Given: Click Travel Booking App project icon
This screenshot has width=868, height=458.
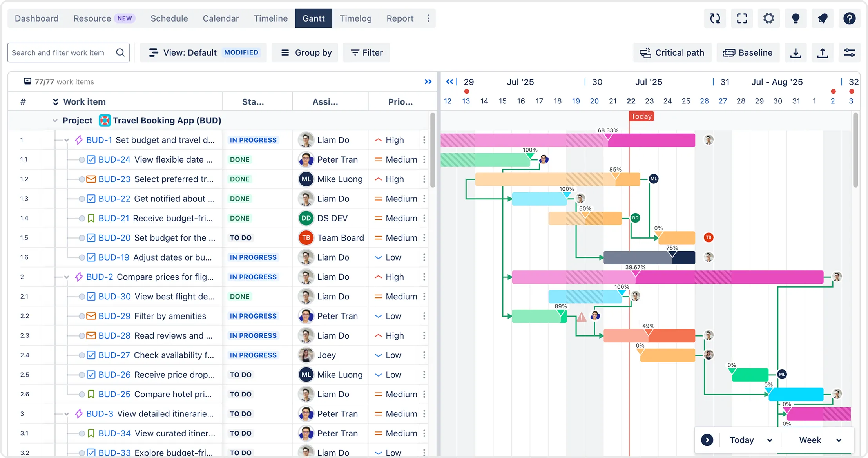Looking at the screenshot, I should tap(105, 120).
